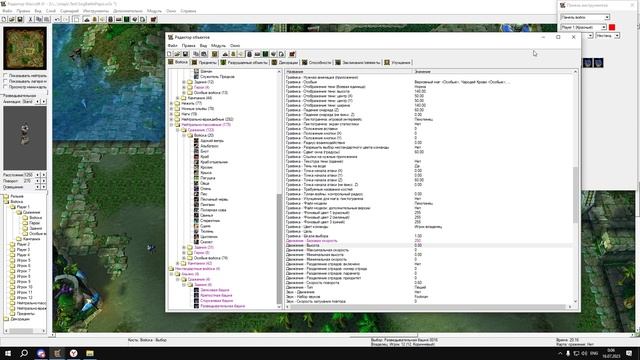Open 'Player 1 (Красный)' owner dropdown
The height and width of the screenshot is (360, 640).
(604, 27)
